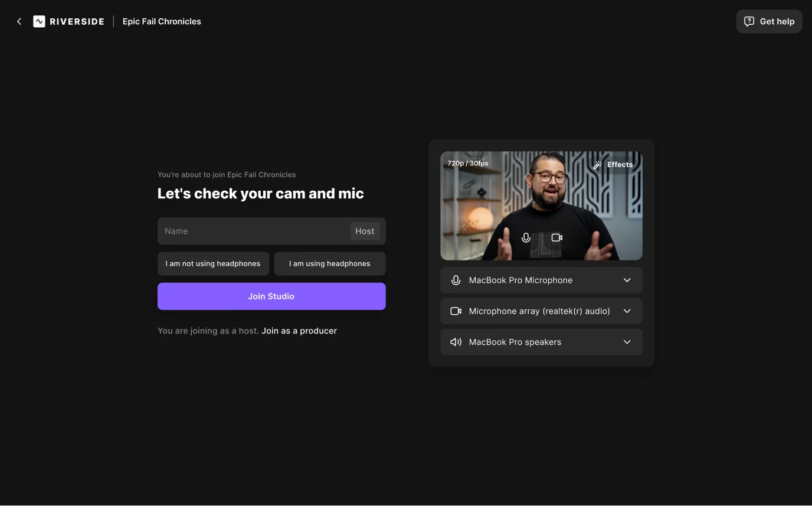Mute the microphone in video preview
This screenshot has width=812, height=506.
(526, 237)
